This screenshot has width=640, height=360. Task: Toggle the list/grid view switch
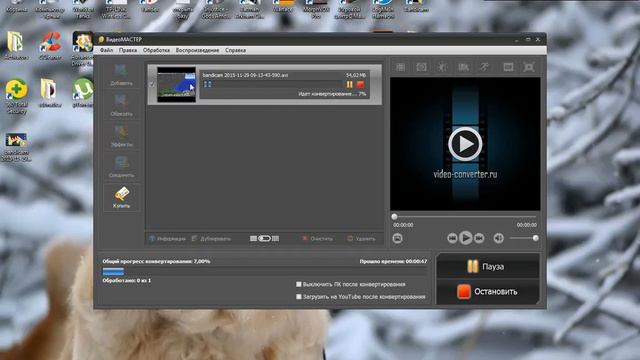(264, 238)
